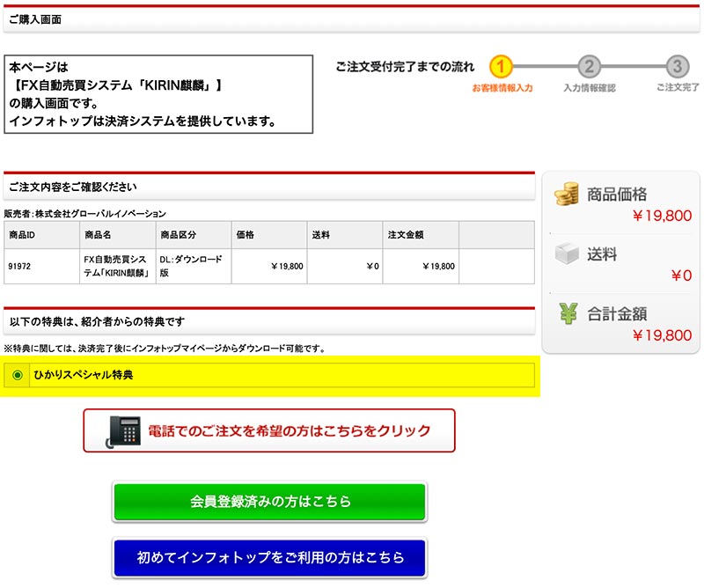
Task: Click the 商品価格 ¥19,800 amount in the sidebar
Action: coord(663,216)
